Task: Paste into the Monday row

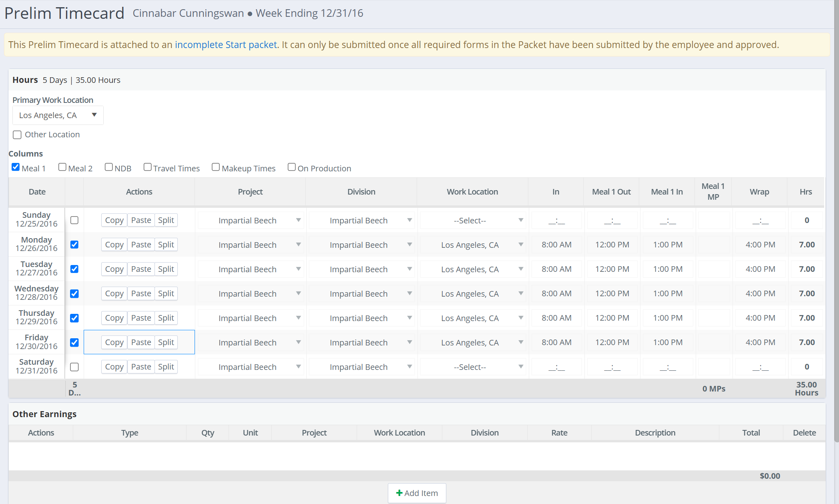Action: [141, 245]
